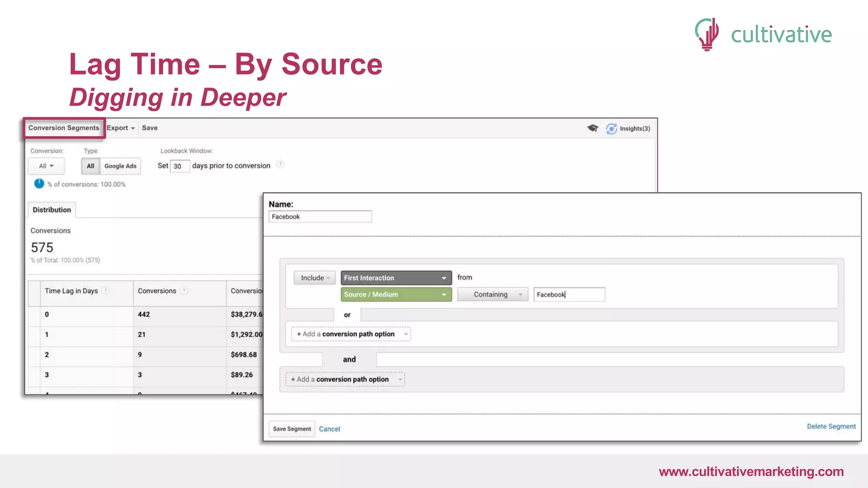This screenshot has width=868, height=488.
Task: Click help icon beside Conversions column header
Action: [x=184, y=291]
